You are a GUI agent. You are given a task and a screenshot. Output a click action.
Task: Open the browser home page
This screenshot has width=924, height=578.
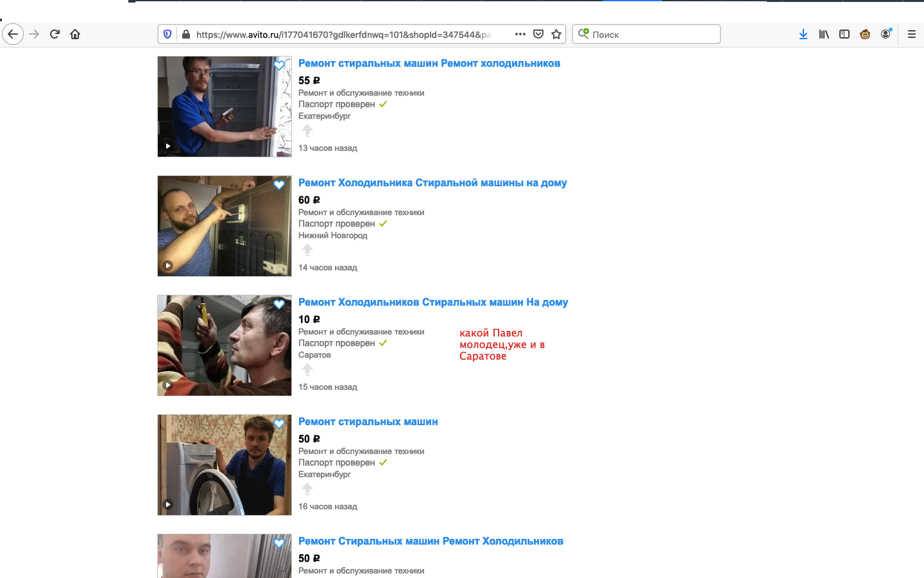(x=75, y=34)
